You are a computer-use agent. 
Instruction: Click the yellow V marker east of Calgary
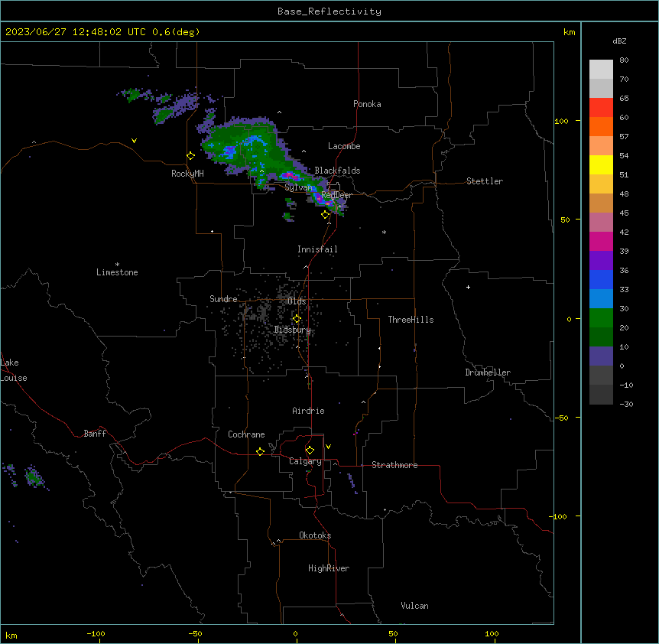(328, 447)
